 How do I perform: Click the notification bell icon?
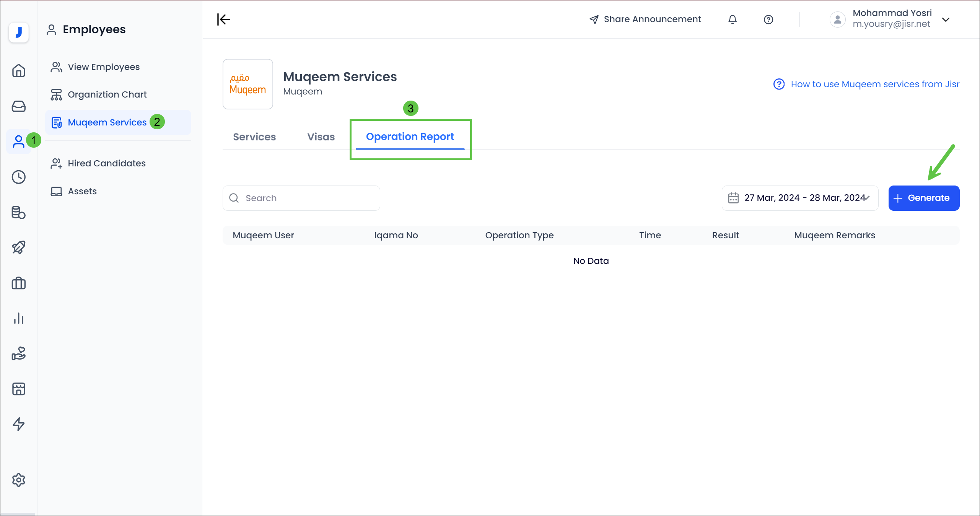tap(732, 20)
